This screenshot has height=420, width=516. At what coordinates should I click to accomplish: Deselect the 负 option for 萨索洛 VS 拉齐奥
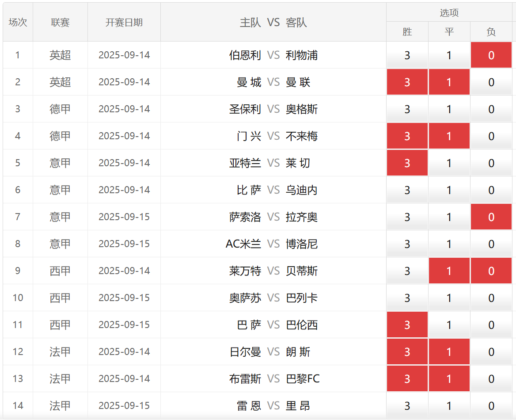(x=491, y=217)
